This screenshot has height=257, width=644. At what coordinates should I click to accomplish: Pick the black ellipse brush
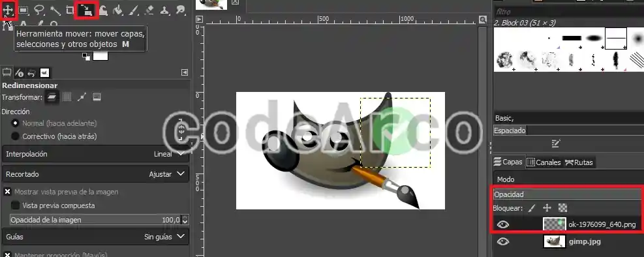(x=594, y=38)
